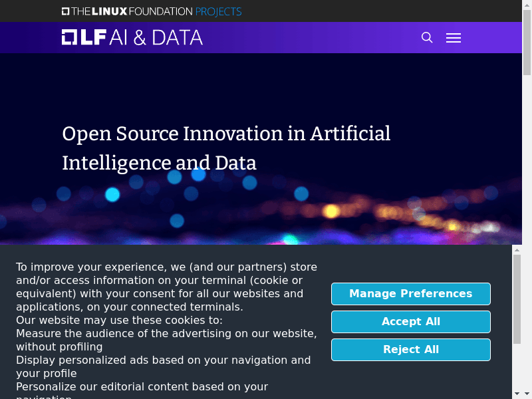The height and width of the screenshot is (399, 532).
Task: Click the LF AI & DATA logo
Action: 132,37
